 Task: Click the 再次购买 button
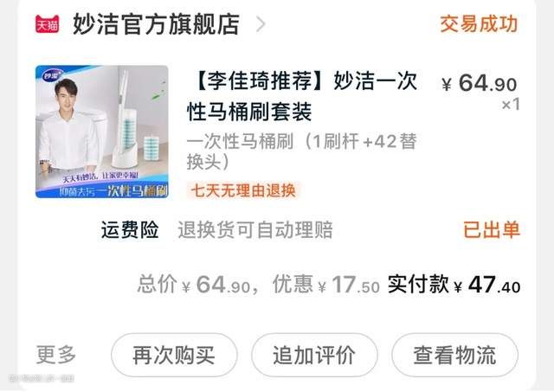(174, 355)
